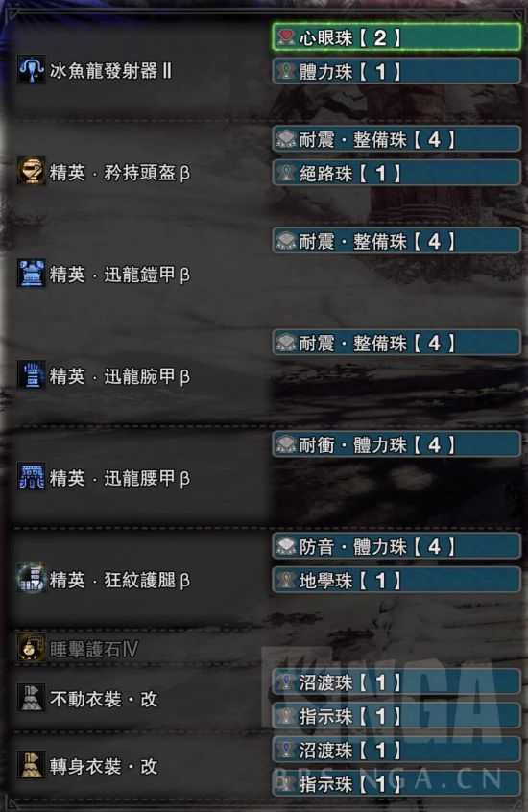Click the 防音·體力珠【4】 decoration slot
The height and width of the screenshot is (812, 528).
point(396,546)
